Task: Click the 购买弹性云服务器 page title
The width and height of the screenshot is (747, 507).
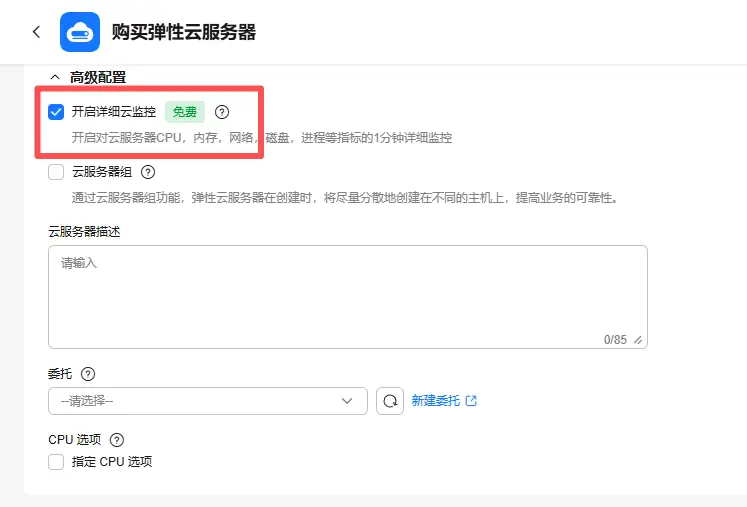Action: 184,32
